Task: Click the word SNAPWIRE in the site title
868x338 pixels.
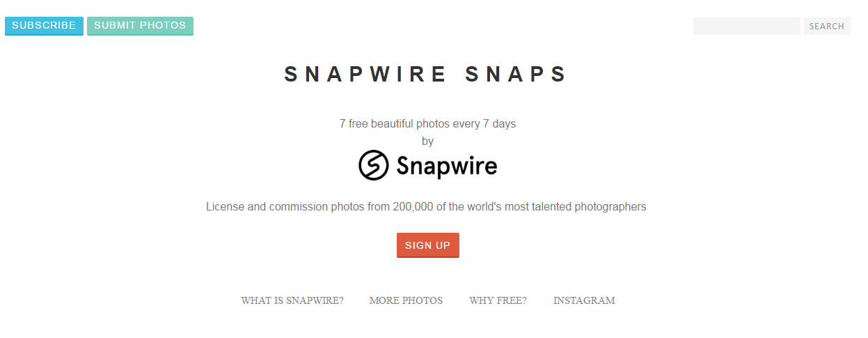Action: (365, 75)
